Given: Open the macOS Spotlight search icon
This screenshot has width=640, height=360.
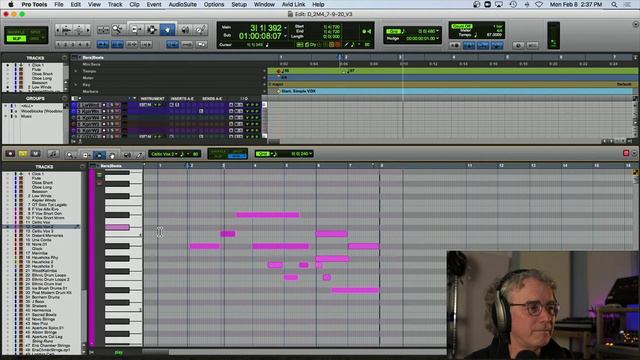Looking at the screenshot, I should 614,4.
